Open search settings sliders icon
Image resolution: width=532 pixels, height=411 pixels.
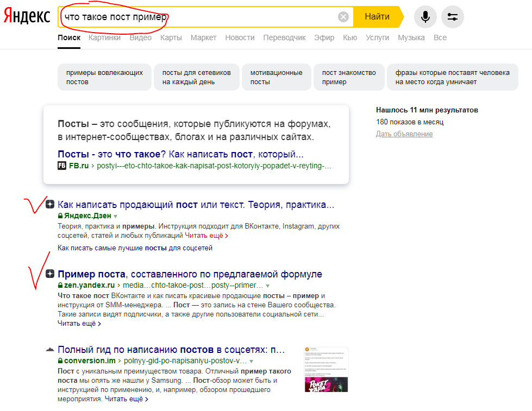[x=452, y=17]
